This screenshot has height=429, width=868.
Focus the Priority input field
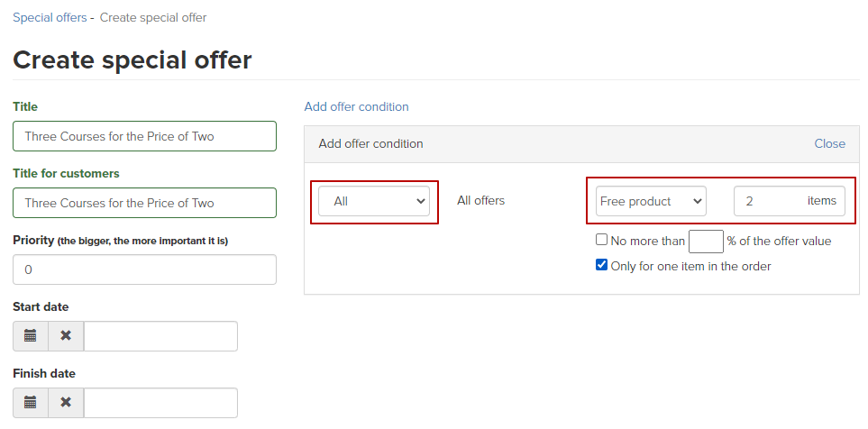[144, 269]
